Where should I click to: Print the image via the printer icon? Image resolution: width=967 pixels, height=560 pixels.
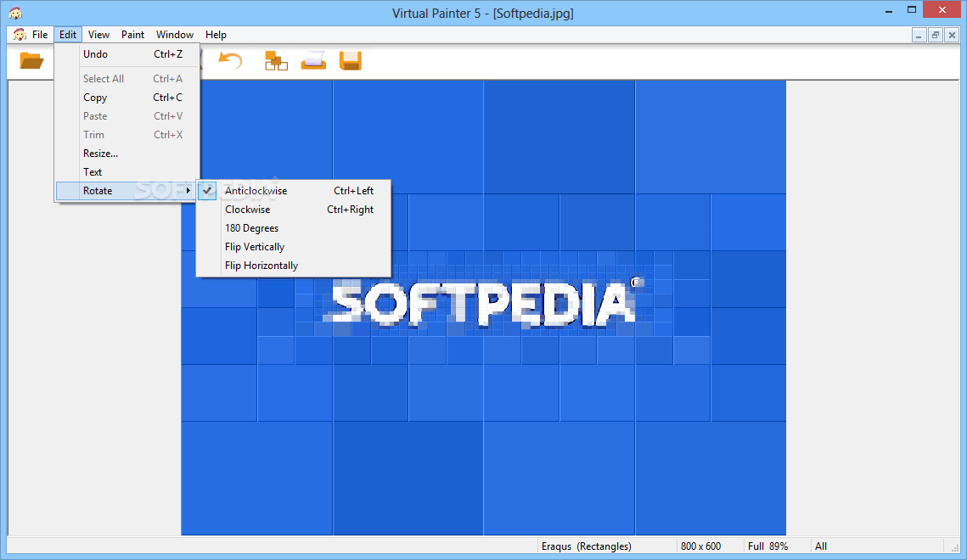tap(312, 60)
